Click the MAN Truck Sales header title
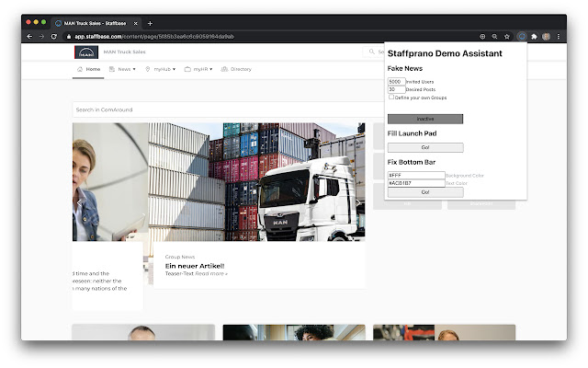The height and width of the screenshot is (368, 588). point(125,52)
